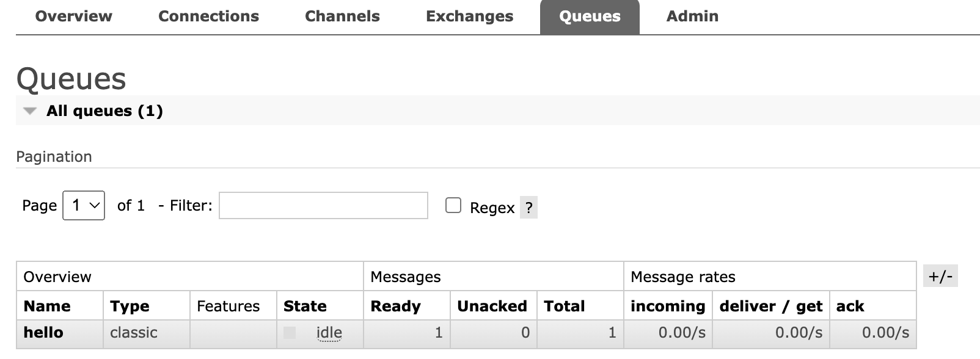
Task: Open the Exchanges tab
Action: click(x=469, y=16)
